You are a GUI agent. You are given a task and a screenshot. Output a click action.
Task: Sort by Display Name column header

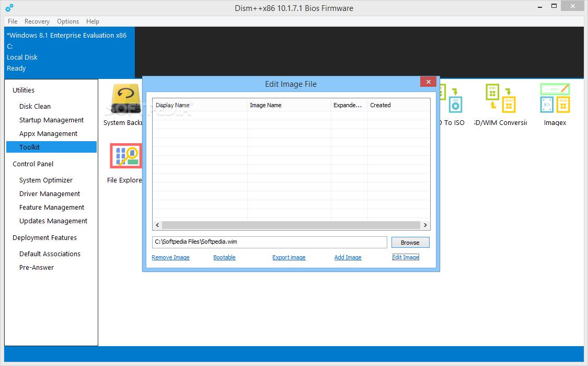point(200,105)
